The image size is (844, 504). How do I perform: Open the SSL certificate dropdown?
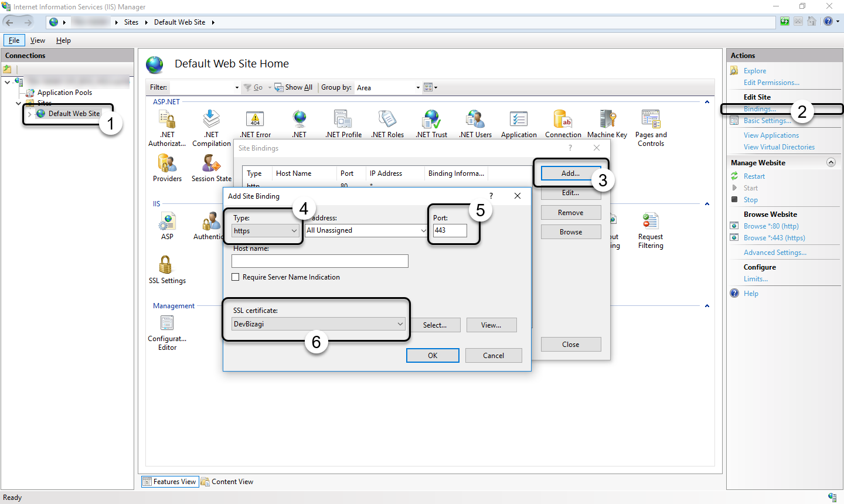pyautogui.click(x=318, y=324)
